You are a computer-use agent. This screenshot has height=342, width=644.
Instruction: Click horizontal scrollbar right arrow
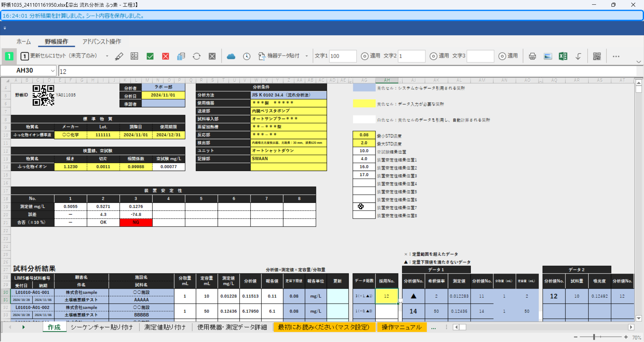(631, 327)
